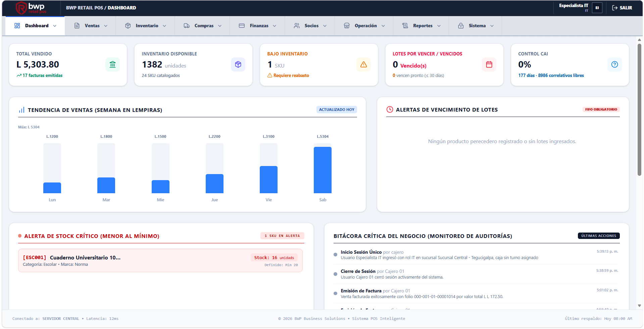
Task: Click the Vie sales bar L.3100
Action: pos(268,179)
